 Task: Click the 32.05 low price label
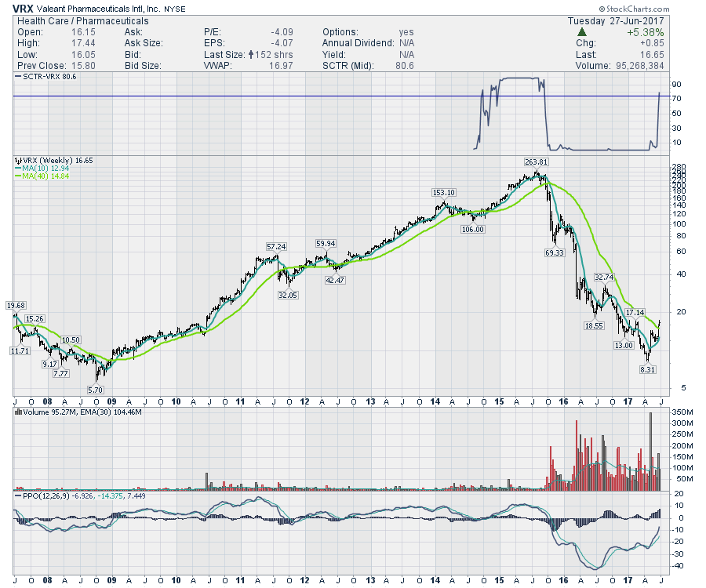tap(288, 296)
